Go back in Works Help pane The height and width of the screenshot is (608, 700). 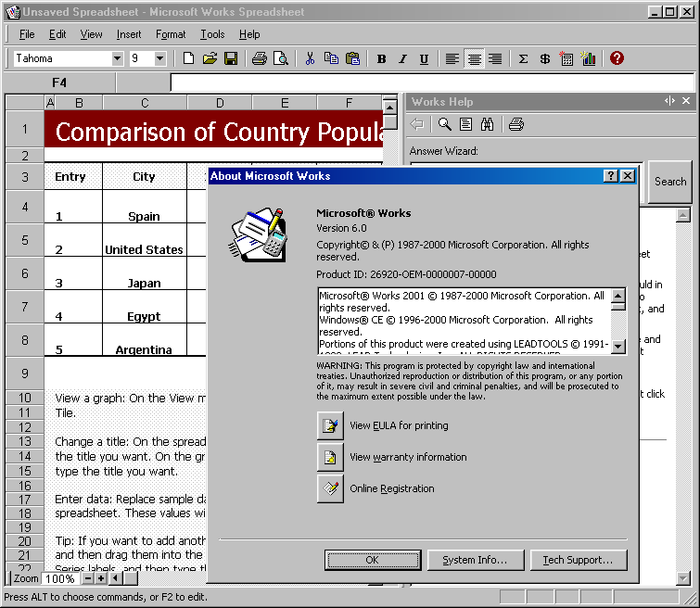pos(417,124)
